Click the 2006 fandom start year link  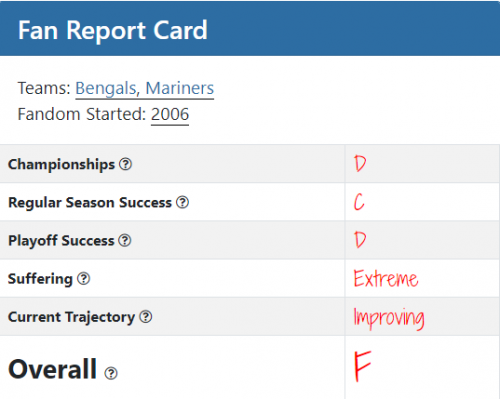(170, 114)
